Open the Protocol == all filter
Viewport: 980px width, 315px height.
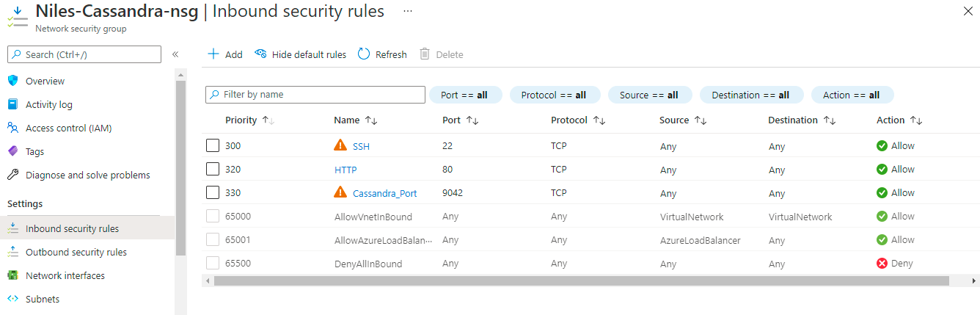click(555, 95)
